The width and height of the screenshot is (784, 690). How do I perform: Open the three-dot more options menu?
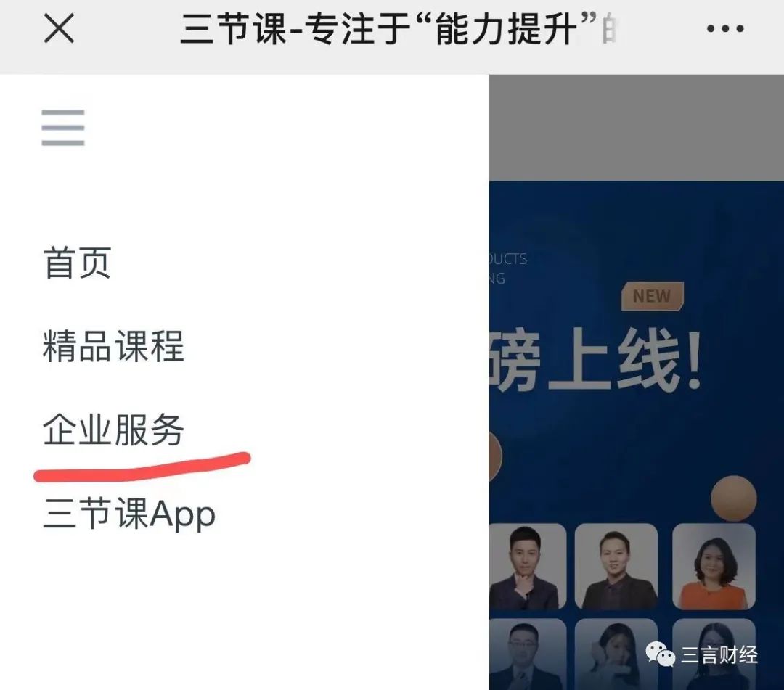[x=725, y=28]
